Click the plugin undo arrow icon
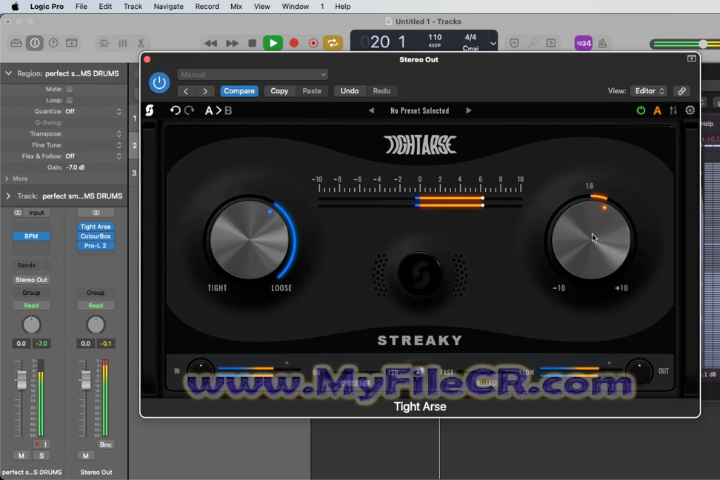 point(176,110)
